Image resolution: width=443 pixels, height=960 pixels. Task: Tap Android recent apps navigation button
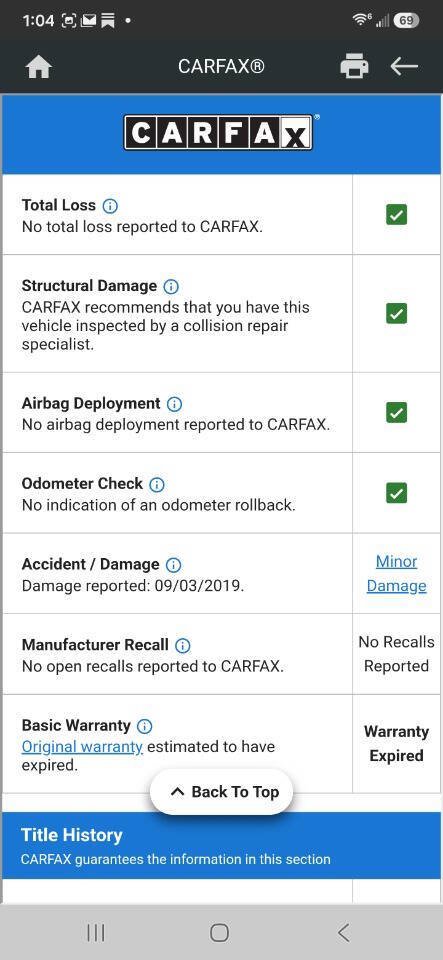96,932
